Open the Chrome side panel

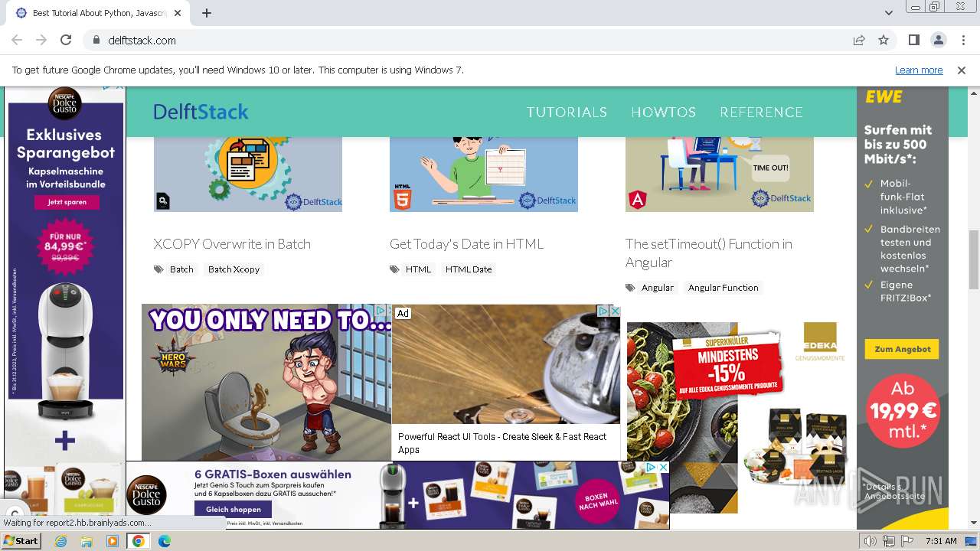click(x=914, y=40)
